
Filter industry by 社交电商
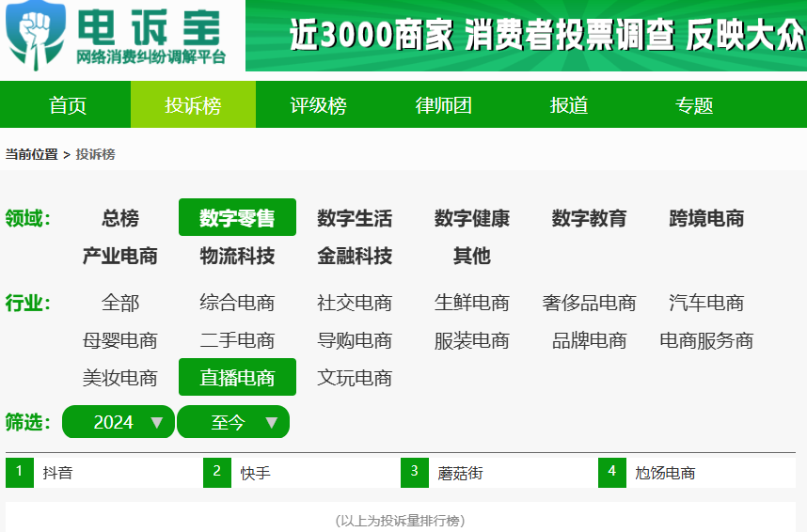pos(355,303)
